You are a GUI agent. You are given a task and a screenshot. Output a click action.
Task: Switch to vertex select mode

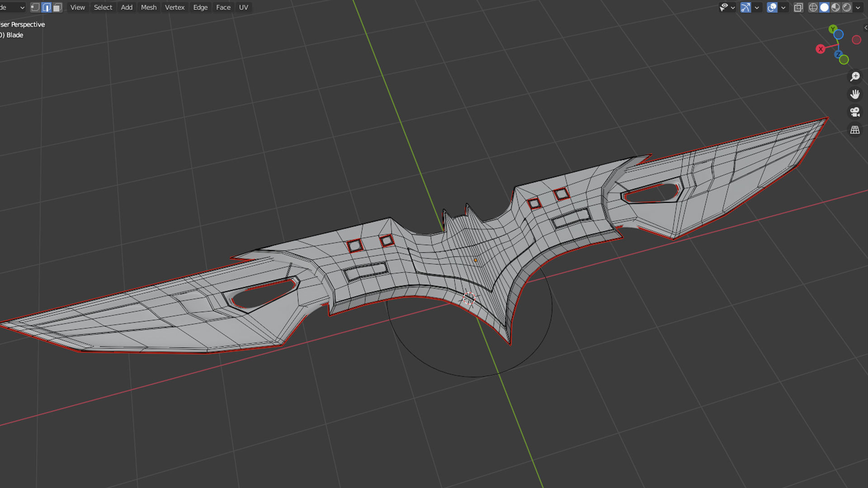tap(35, 7)
